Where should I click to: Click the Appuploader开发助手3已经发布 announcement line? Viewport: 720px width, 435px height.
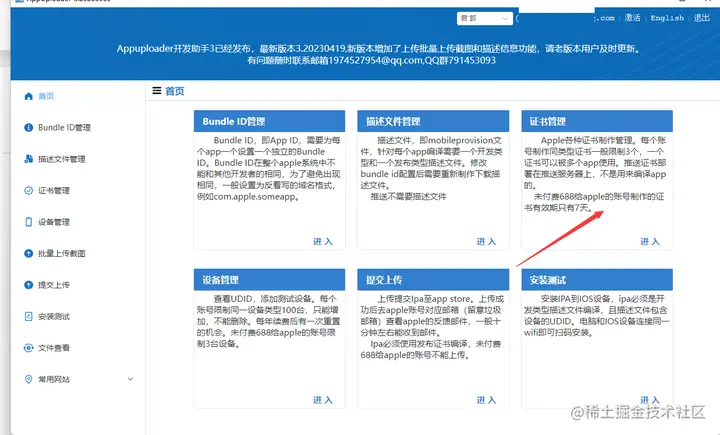coord(378,48)
